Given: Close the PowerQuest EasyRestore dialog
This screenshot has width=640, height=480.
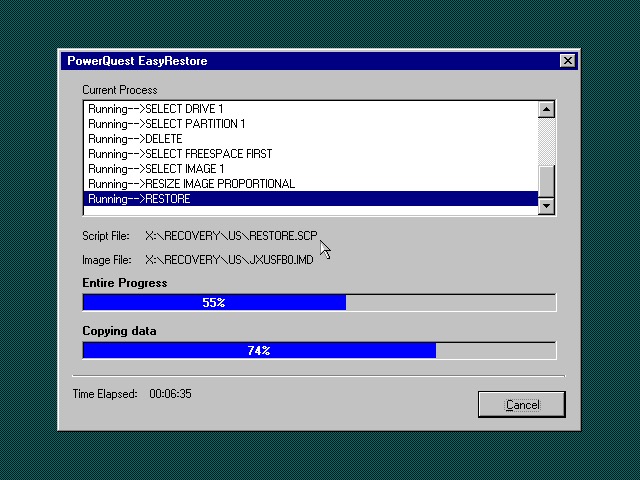Looking at the screenshot, I should [x=568, y=61].
